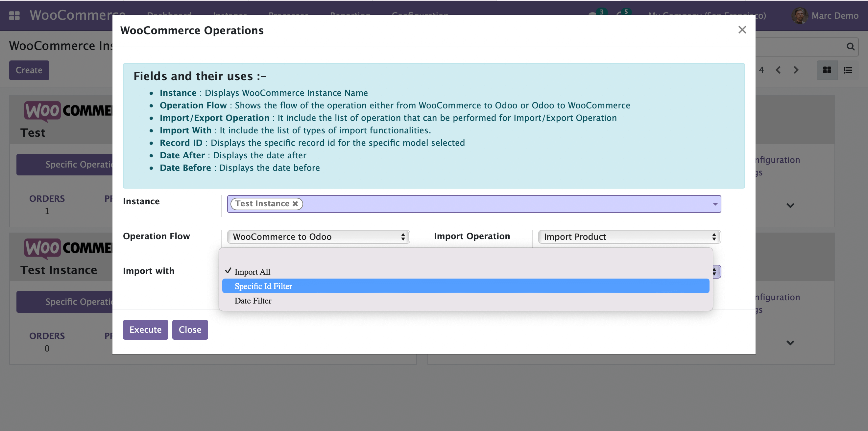Open Import Operation dropdown
The width and height of the screenshot is (868, 431).
pos(629,237)
